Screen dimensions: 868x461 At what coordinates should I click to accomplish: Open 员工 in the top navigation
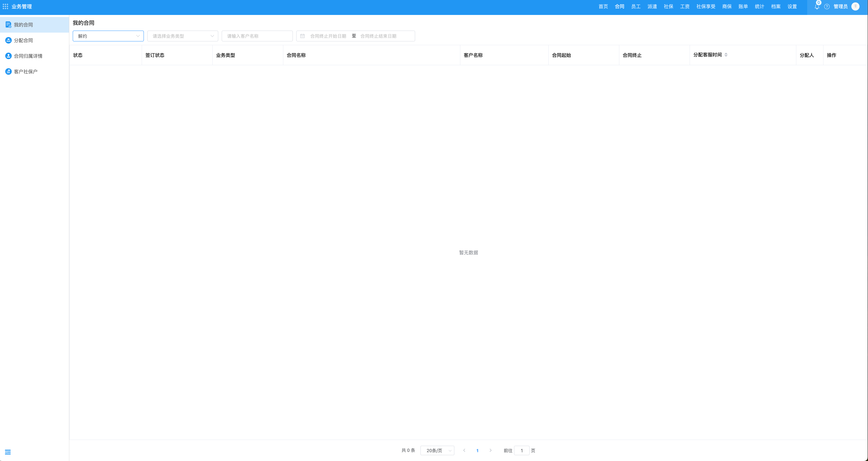(x=635, y=6)
